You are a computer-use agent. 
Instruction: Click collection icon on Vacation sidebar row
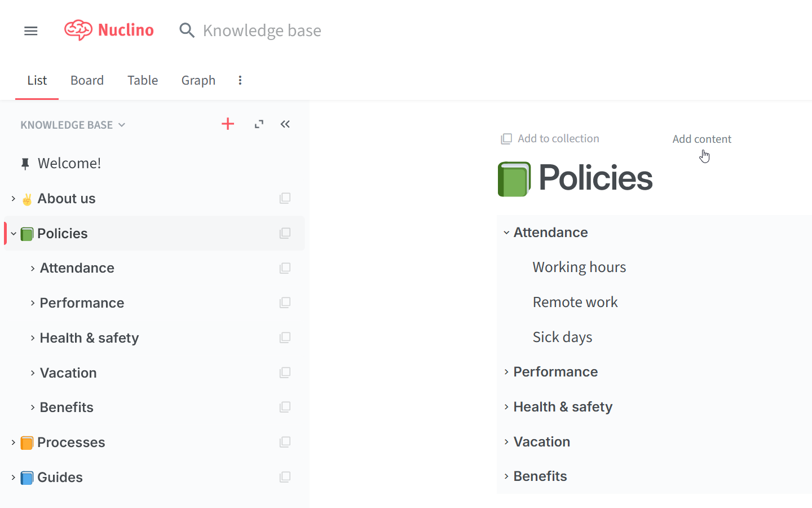285,373
